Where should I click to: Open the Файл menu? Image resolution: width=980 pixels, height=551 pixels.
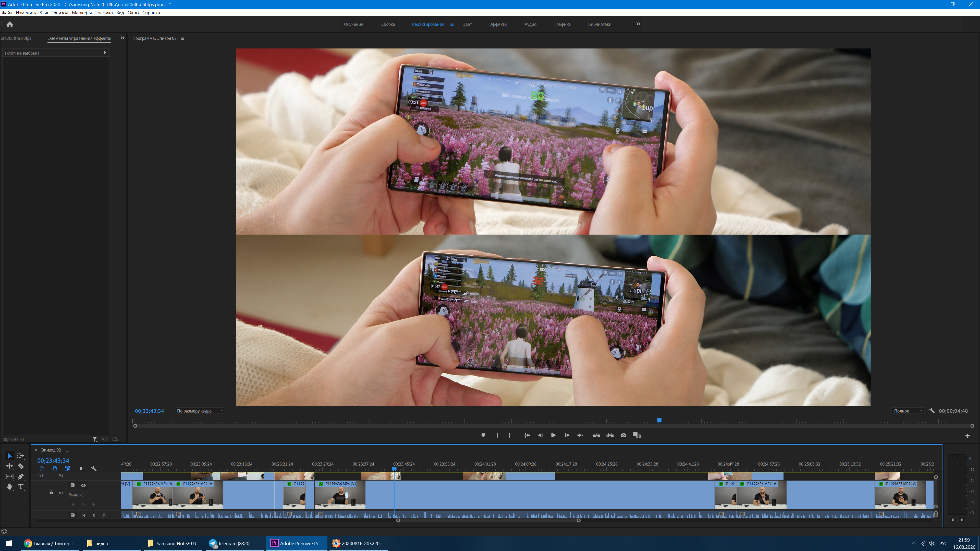[7, 12]
